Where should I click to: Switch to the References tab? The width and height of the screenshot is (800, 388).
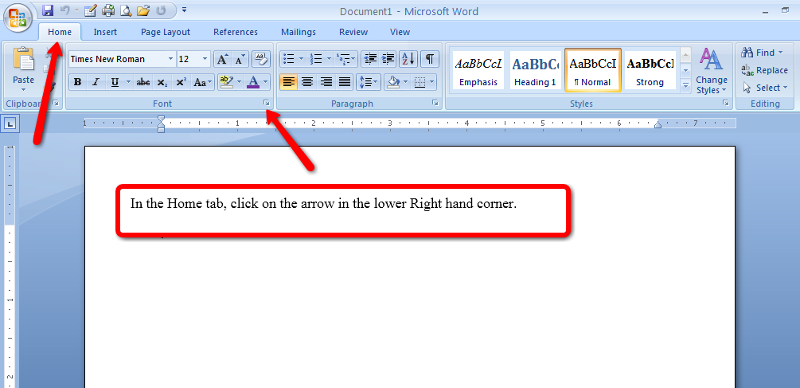click(235, 32)
